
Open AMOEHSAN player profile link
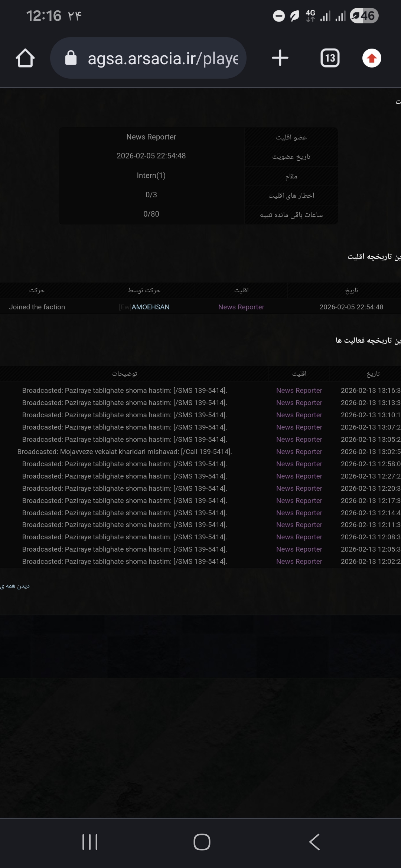tap(150, 307)
